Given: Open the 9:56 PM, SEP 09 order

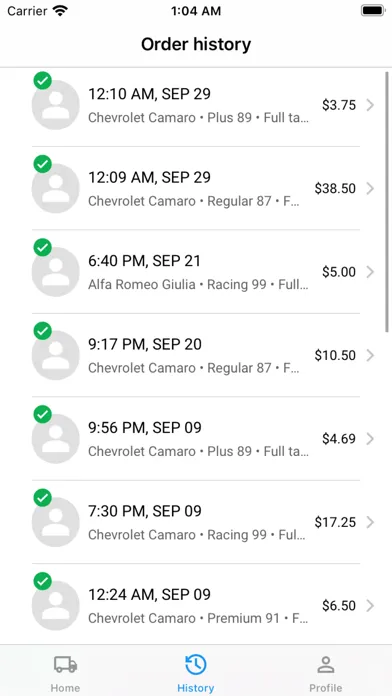Looking at the screenshot, I should [196, 439].
